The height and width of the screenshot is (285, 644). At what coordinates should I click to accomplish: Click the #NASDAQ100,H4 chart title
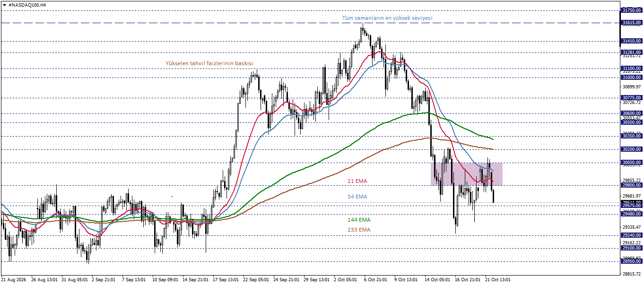pos(27,4)
